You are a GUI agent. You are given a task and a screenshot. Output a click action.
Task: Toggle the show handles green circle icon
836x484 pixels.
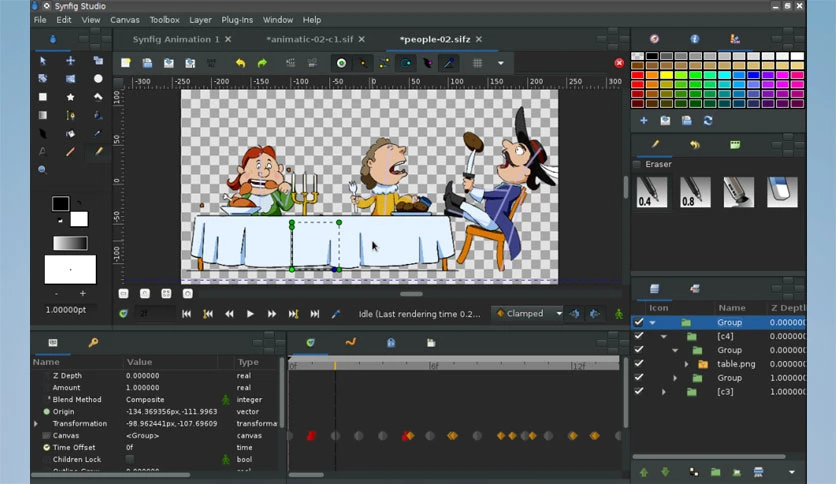pos(341,63)
